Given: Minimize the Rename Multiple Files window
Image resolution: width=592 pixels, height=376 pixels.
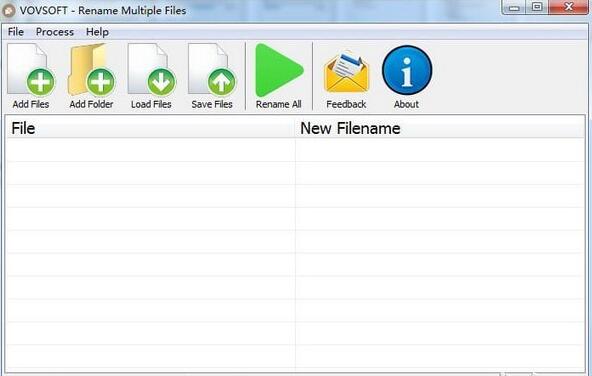Looking at the screenshot, I should tap(514, 7).
